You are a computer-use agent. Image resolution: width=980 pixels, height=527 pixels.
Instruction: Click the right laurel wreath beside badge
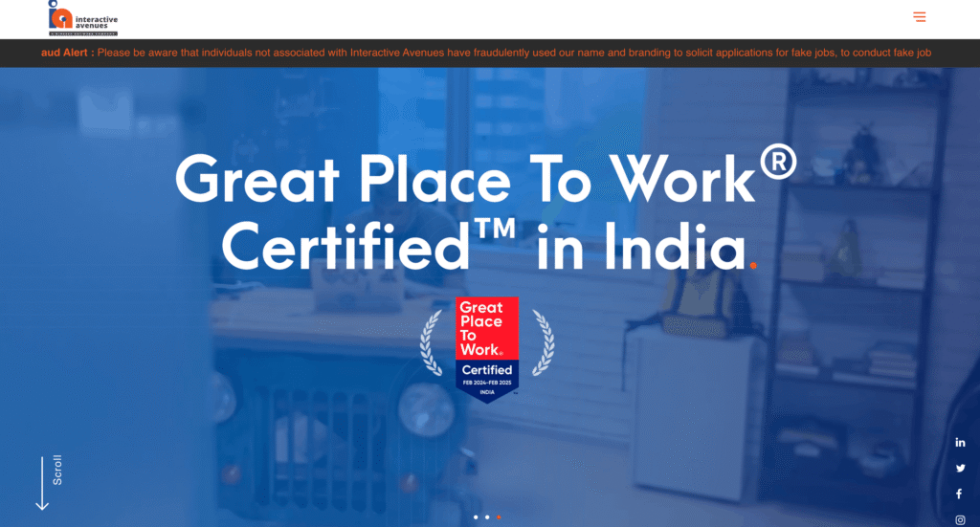click(x=543, y=343)
